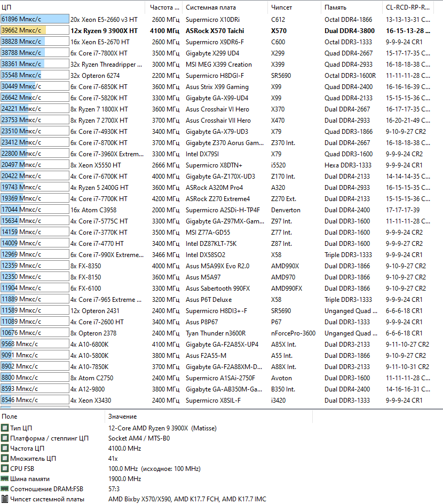443x504 pixels.
Task: Sort by the CL-RCD-RP-R... column header
Action: point(408,7)
